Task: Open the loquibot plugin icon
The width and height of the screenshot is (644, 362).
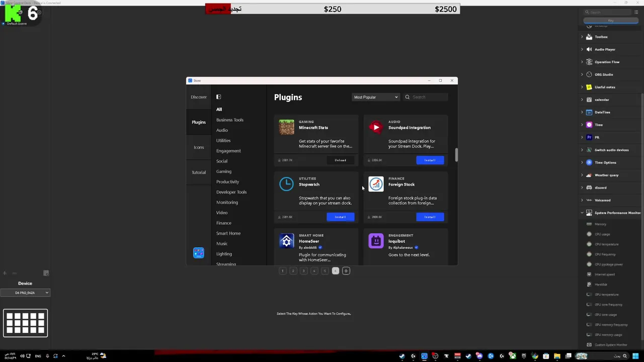Action: pos(376,241)
